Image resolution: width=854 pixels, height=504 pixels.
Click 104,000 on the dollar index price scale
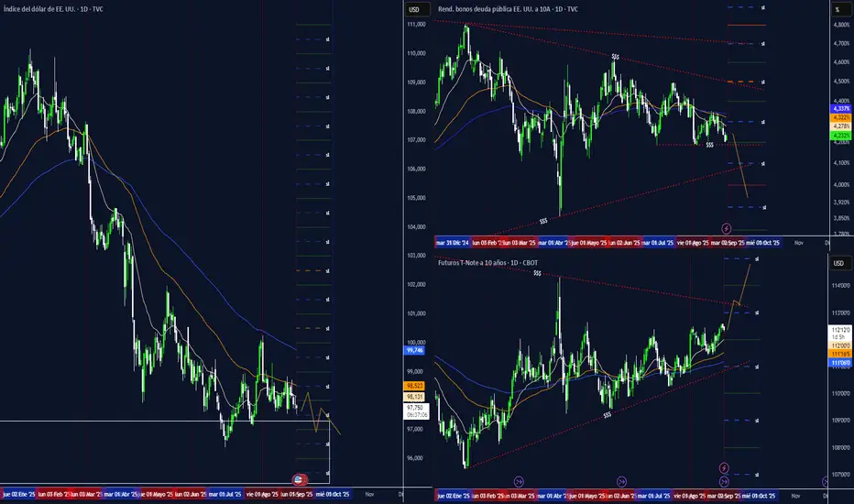coord(416,226)
